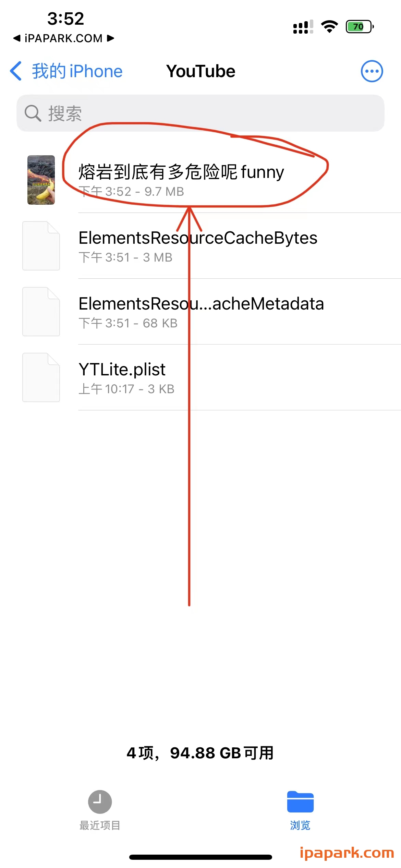
Task: Click the magnifying glass search icon
Action: (33, 113)
